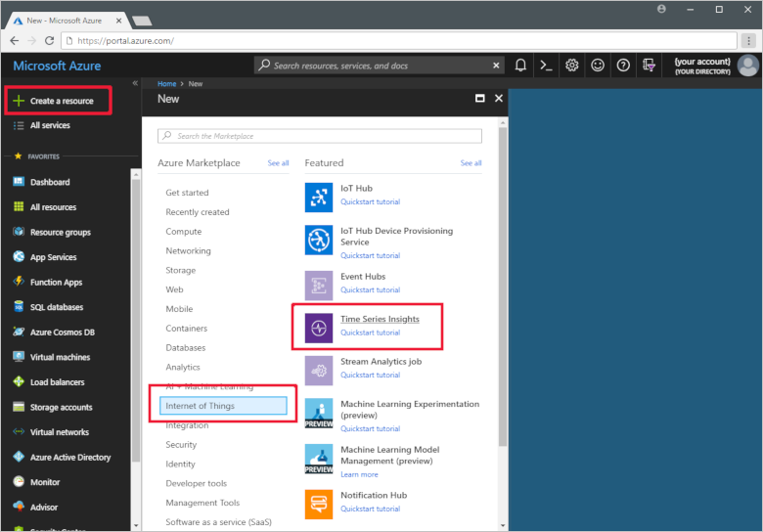Open the directory and subscription filter icon

[x=649, y=66]
